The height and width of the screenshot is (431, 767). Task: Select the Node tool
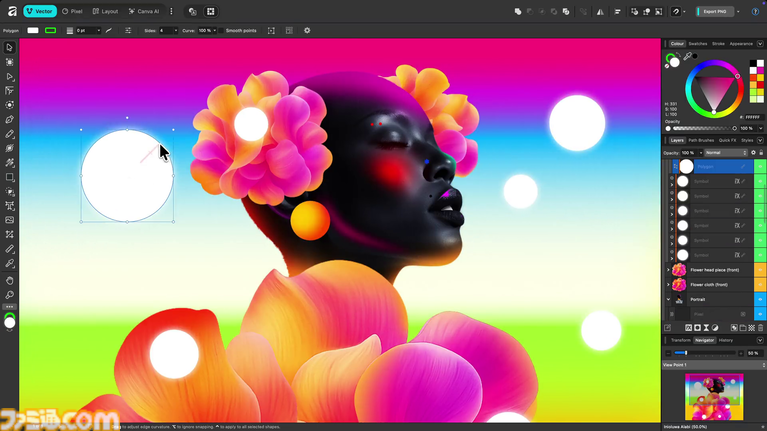click(x=10, y=76)
